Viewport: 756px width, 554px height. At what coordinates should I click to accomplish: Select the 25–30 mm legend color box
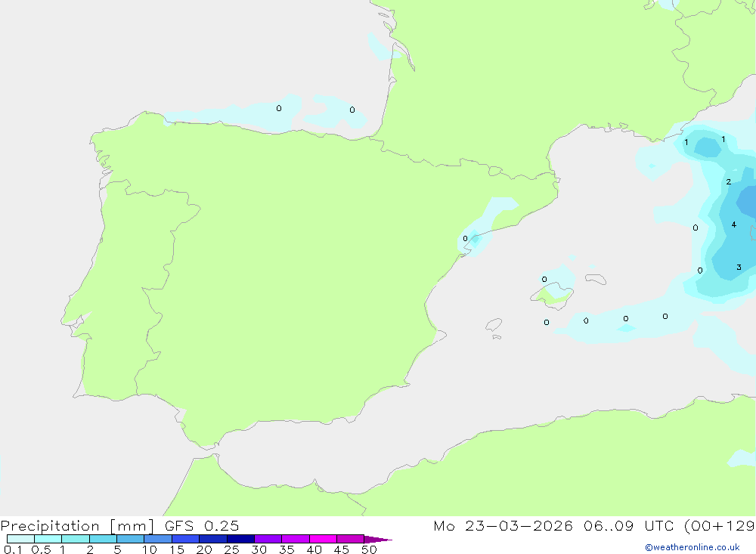240,539
